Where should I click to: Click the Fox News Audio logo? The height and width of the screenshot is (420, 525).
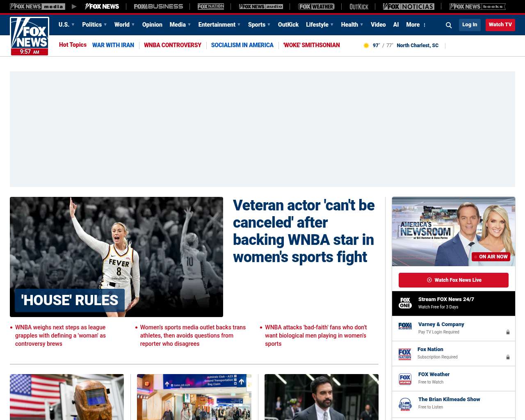pos(261,7)
